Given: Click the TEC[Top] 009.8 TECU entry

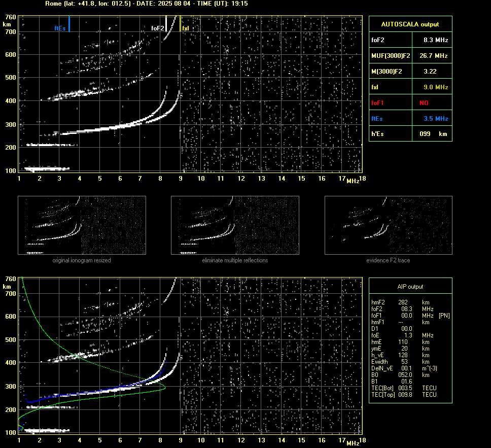Looking at the screenshot, I should coord(404,394).
